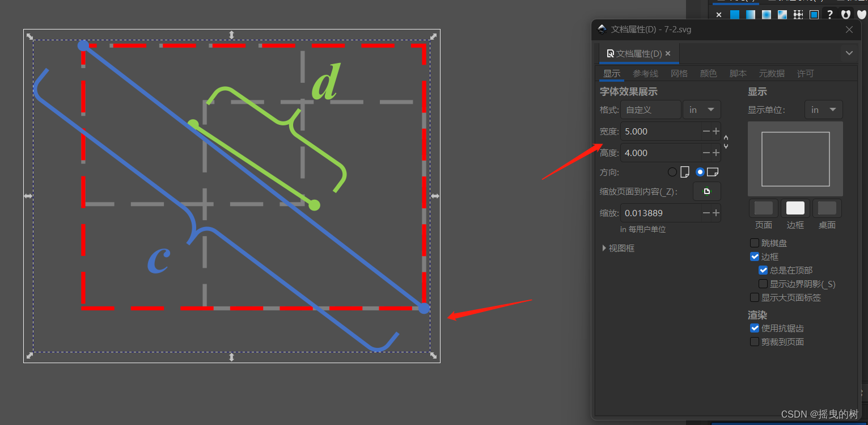
Task: Decrease 宽度 with minus button
Action: (706, 131)
